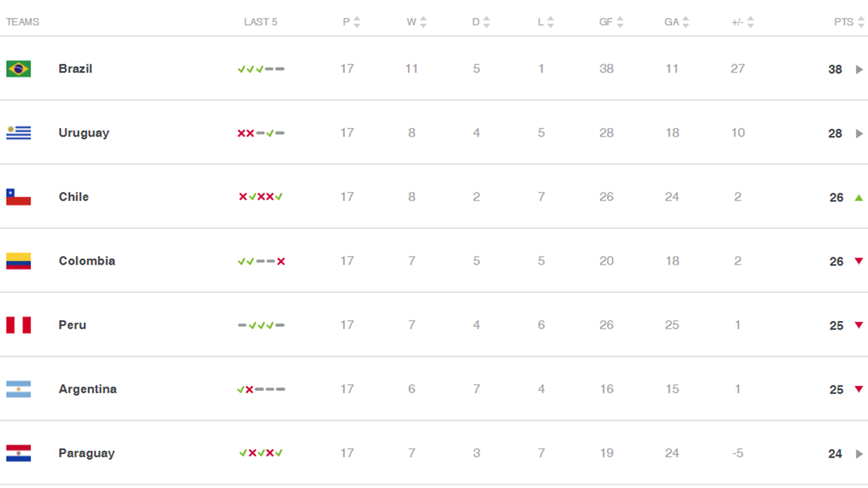The width and height of the screenshot is (868, 488).
Task: Open the Brazil team link
Action: [x=75, y=69]
